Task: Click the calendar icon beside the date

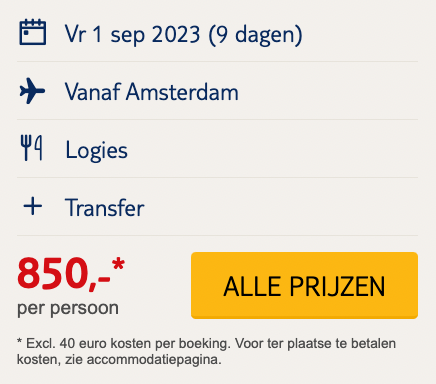Action: 33,32
